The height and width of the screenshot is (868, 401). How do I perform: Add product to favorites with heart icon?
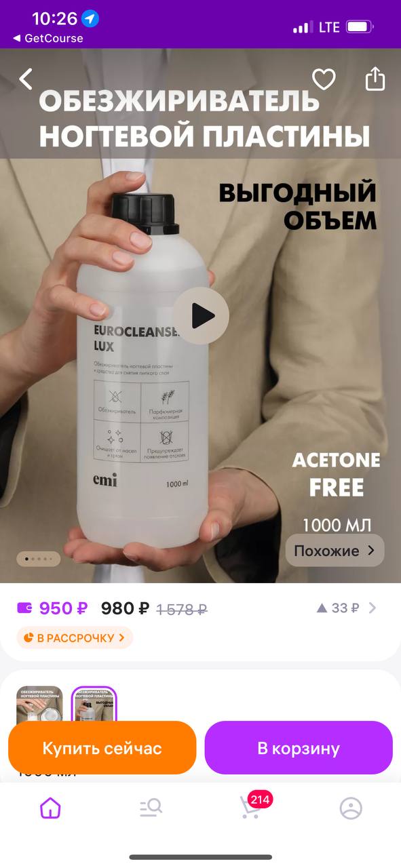[x=324, y=80]
